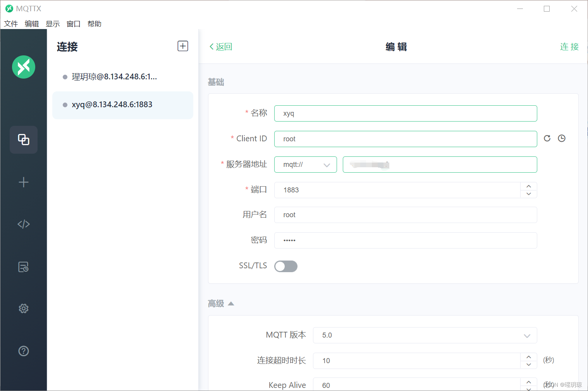Select the 瑾玥琼@8.134.248.6 connection

[114, 76]
